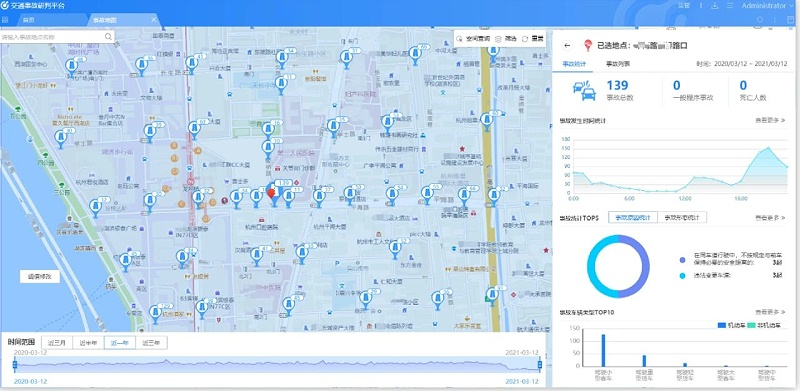Click the 编辑修改 button on the map
The image size is (800, 391).
tap(40, 276)
